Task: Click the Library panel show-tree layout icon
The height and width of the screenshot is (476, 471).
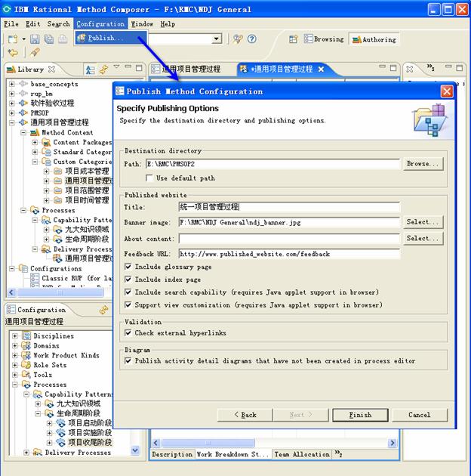Action: (x=90, y=70)
